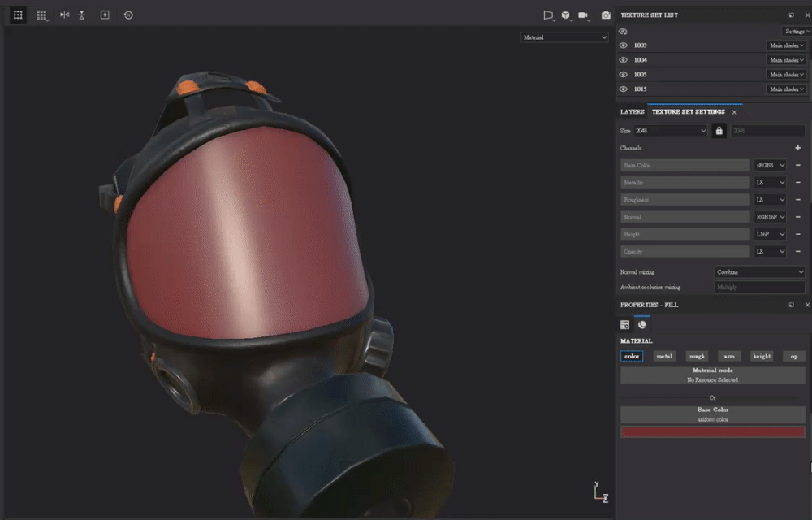Image resolution: width=812 pixels, height=520 pixels.
Task: Open the sRGB8 format dropdown
Action: coord(771,165)
